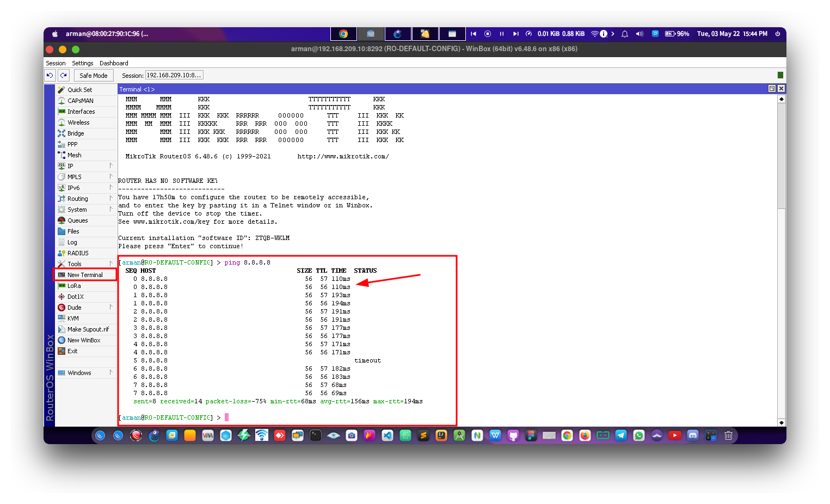This screenshot has height=504, width=830.
Task: Expand the Tools submenu
Action: pyautogui.click(x=75, y=264)
